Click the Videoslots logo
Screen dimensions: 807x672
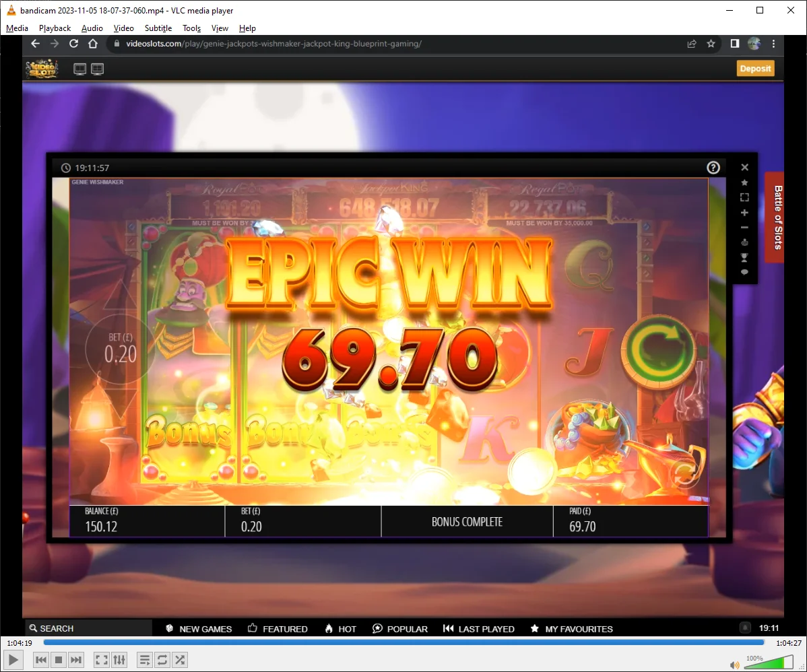(42, 69)
